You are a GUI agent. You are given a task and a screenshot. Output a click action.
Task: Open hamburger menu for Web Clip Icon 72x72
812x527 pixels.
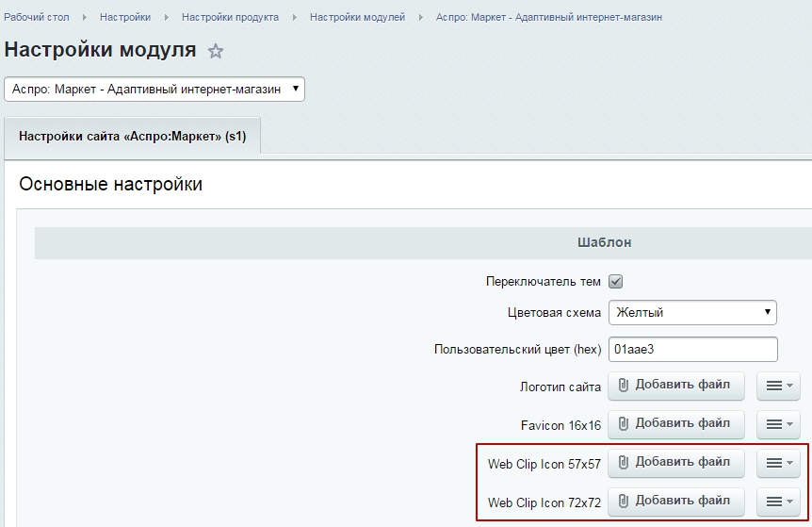pos(778,502)
